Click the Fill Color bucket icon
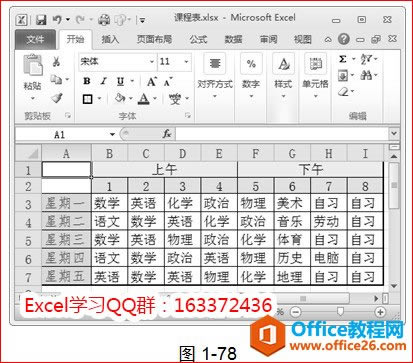 click(119, 98)
